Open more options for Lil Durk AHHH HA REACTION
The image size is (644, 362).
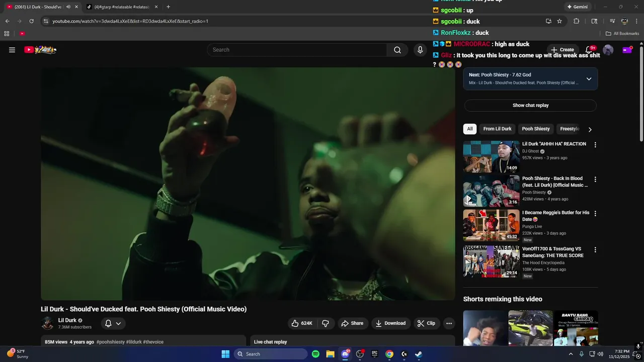click(x=595, y=145)
